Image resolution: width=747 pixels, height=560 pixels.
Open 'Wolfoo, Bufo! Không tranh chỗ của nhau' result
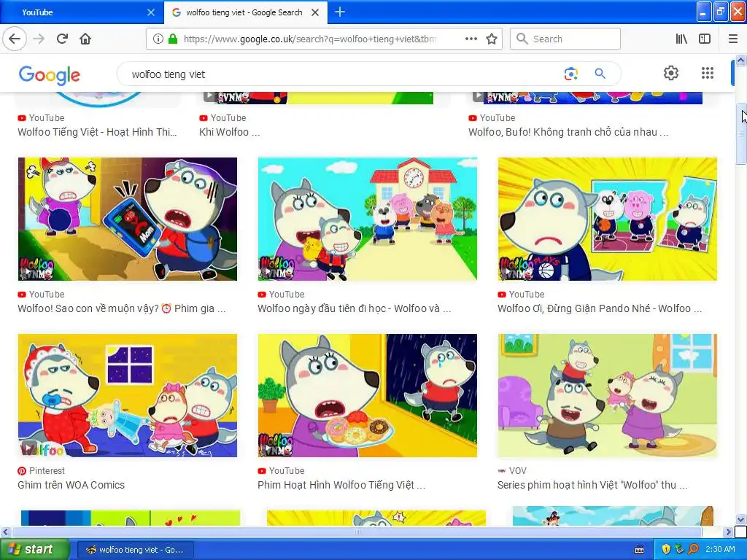[568, 132]
